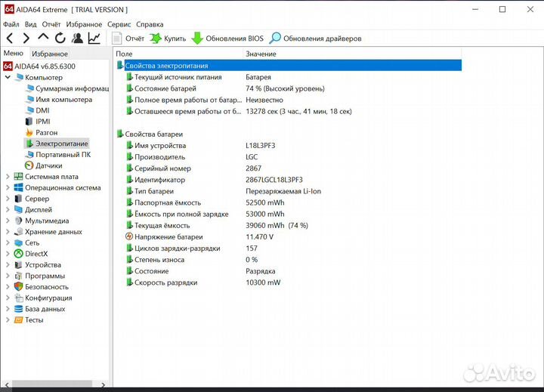
Task: Click the База данных database icon
Action: tap(18, 309)
